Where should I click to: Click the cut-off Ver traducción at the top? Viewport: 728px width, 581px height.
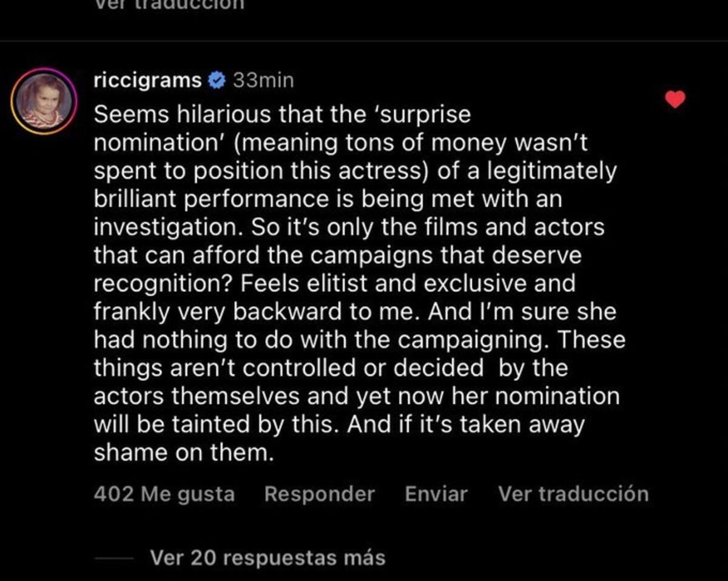(x=169, y=4)
